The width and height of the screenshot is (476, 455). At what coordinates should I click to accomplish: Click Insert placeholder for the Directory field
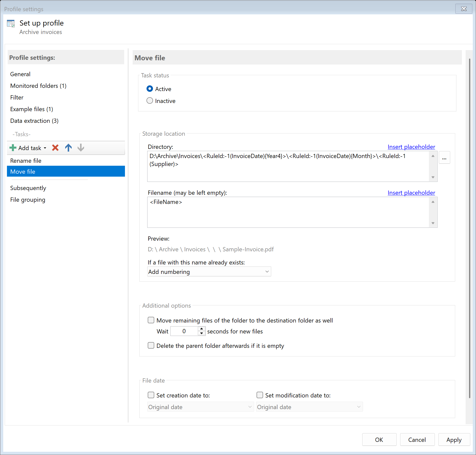pyautogui.click(x=411, y=147)
